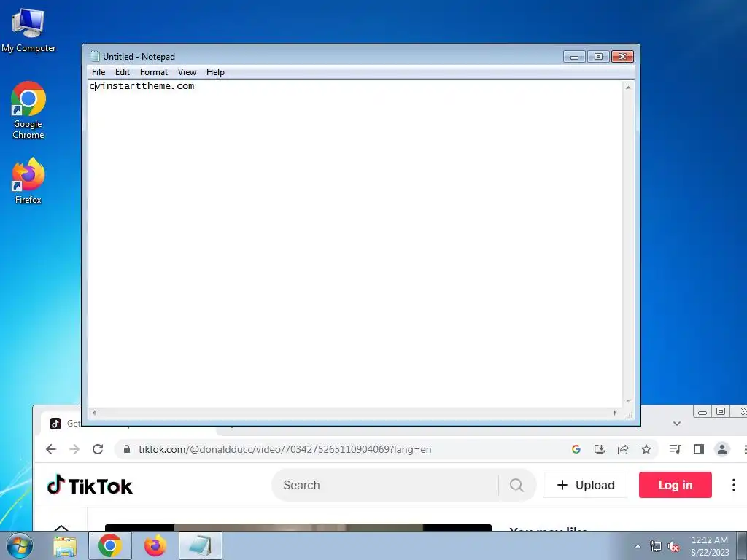
Task: Click the install app icon in address bar
Action: click(x=600, y=449)
